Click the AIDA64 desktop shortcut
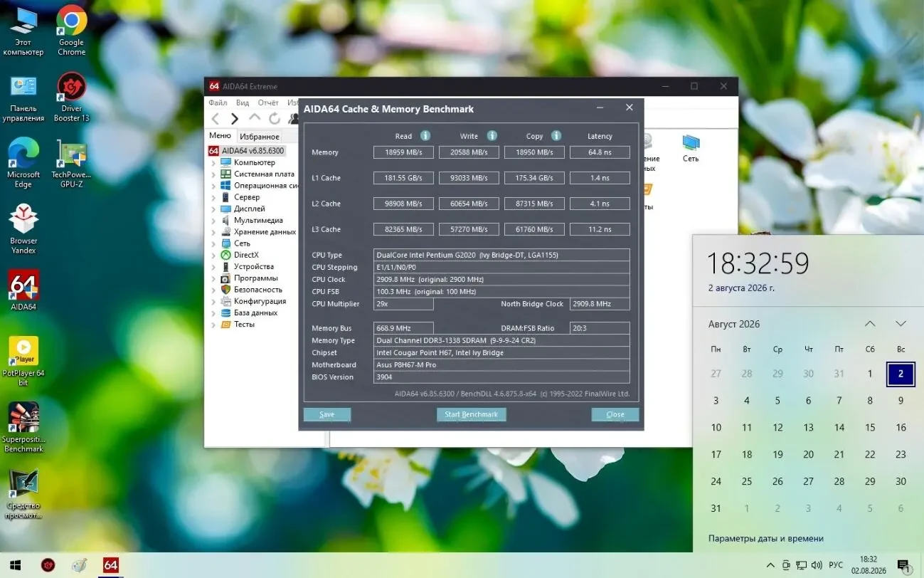924x578 pixels. (23, 290)
